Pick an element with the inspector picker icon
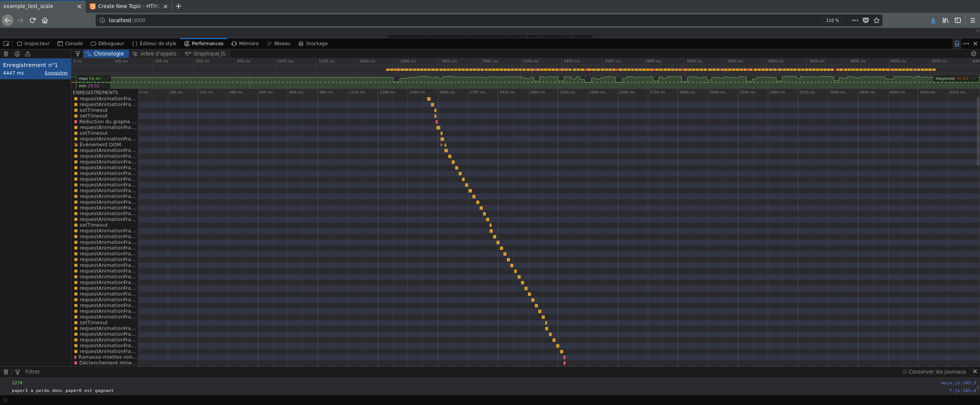 pos(6,44)
